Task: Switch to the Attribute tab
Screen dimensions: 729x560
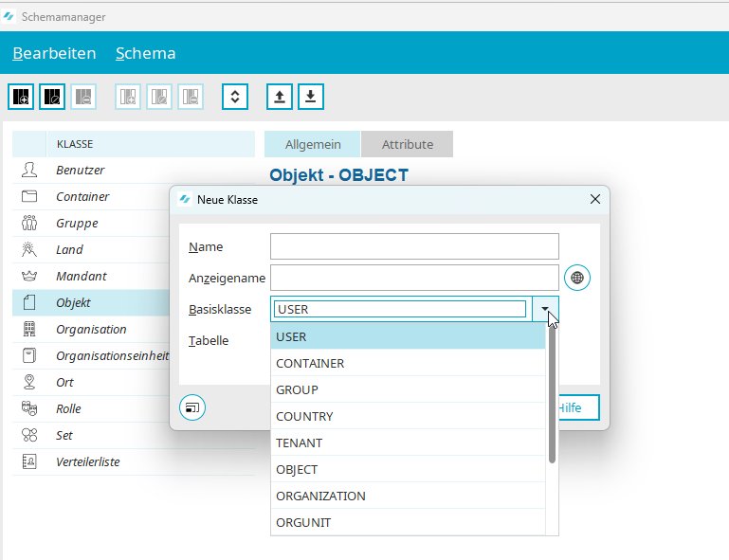Action: (407, 144)
